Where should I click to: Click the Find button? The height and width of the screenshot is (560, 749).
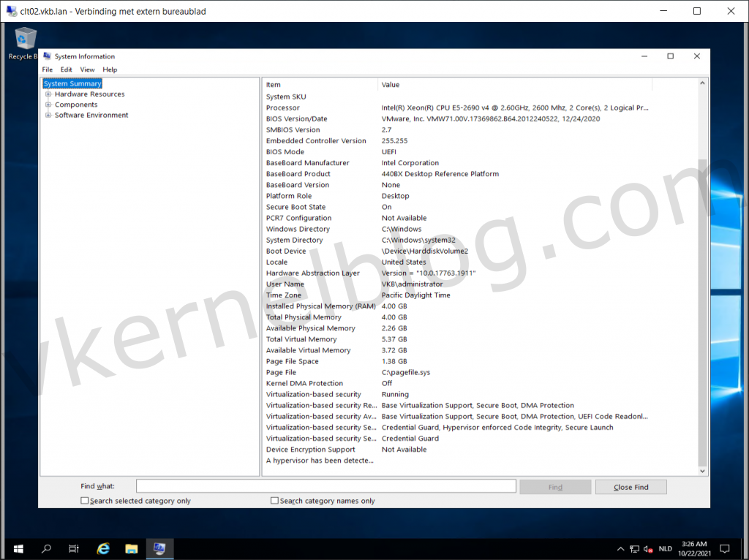point(555,486)
